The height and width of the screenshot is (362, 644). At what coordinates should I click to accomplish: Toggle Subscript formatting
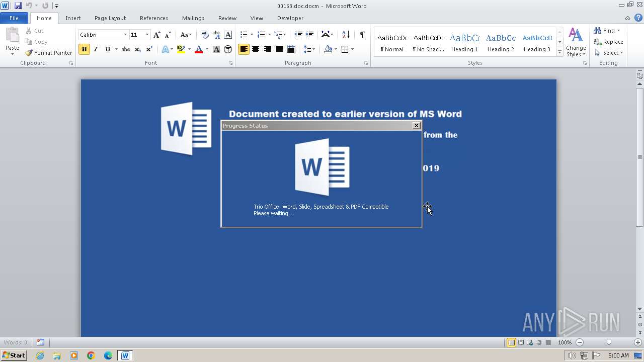137,49
